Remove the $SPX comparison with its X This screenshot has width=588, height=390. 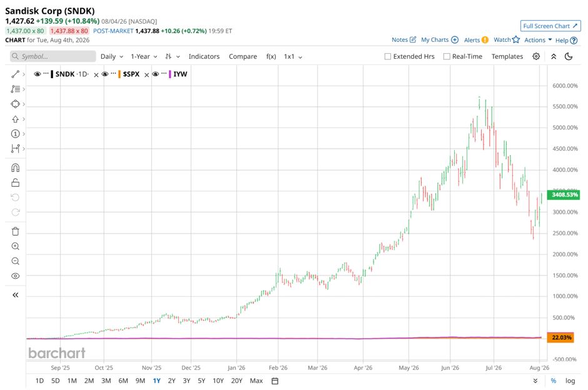[x=146, y=75]
